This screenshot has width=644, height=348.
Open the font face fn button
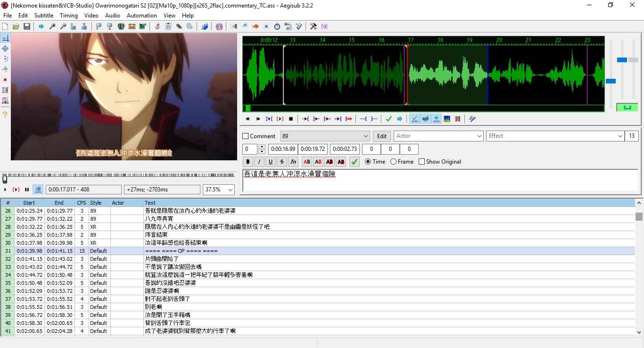[293, 162]
